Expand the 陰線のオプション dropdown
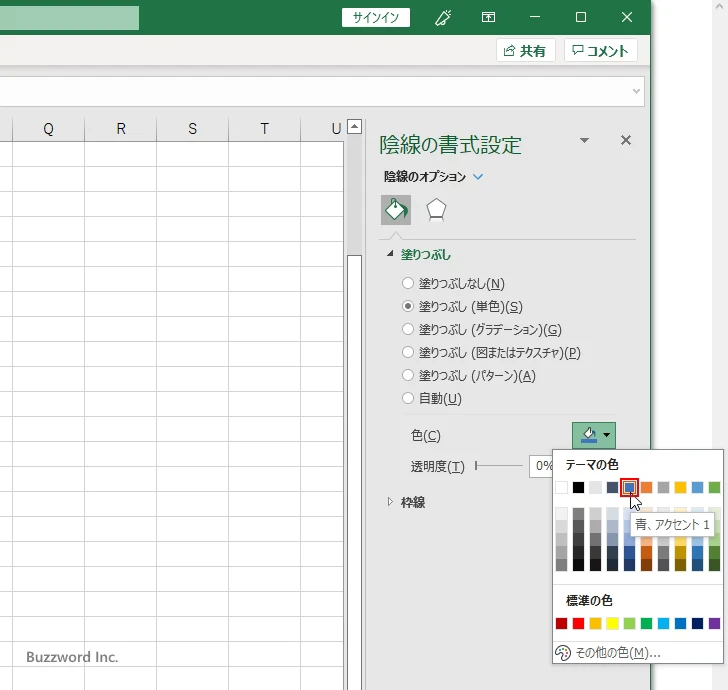The width and height of the screenshot is (728, 690). coord(478,176)
